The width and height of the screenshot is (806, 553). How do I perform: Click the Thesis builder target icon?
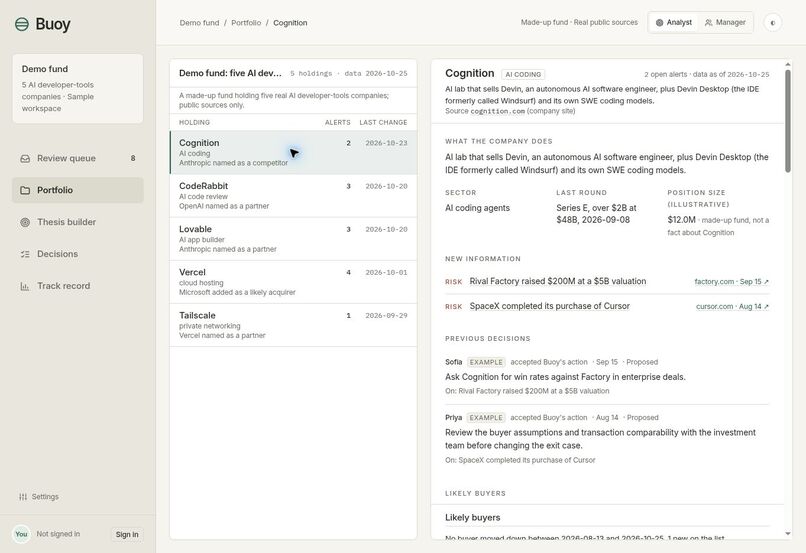[x=25, y=222]
